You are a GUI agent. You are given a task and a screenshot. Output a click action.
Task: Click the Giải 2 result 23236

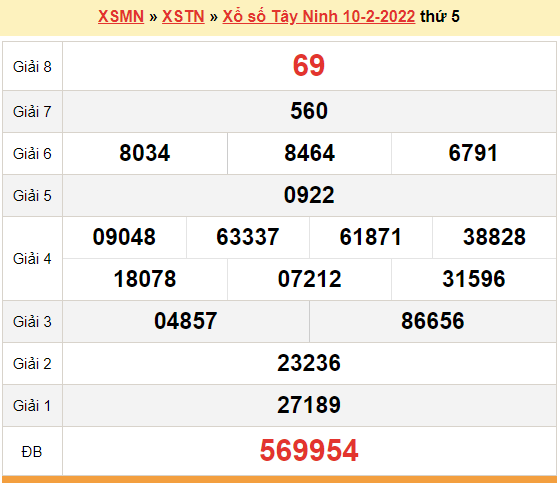point(309,363)
